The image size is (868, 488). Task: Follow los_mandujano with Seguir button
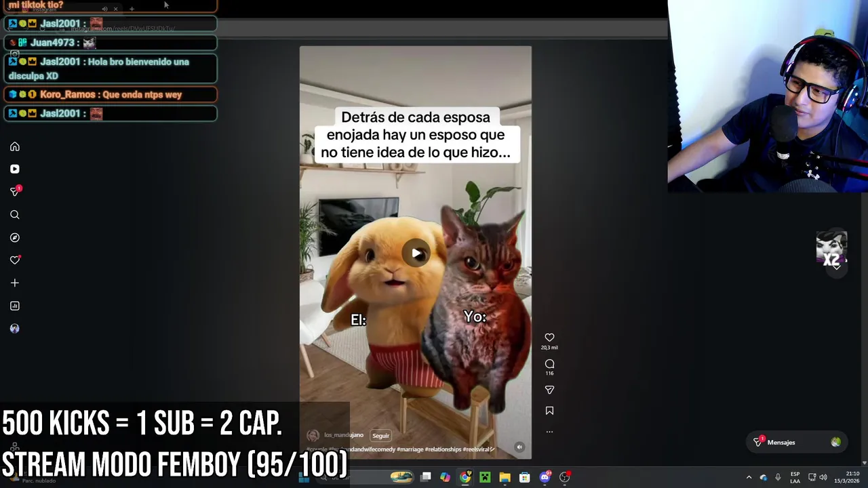tap(380, 436)
